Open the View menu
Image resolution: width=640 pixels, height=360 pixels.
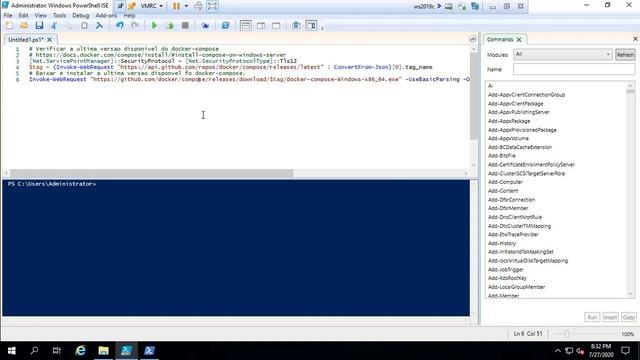coord(40,16)
